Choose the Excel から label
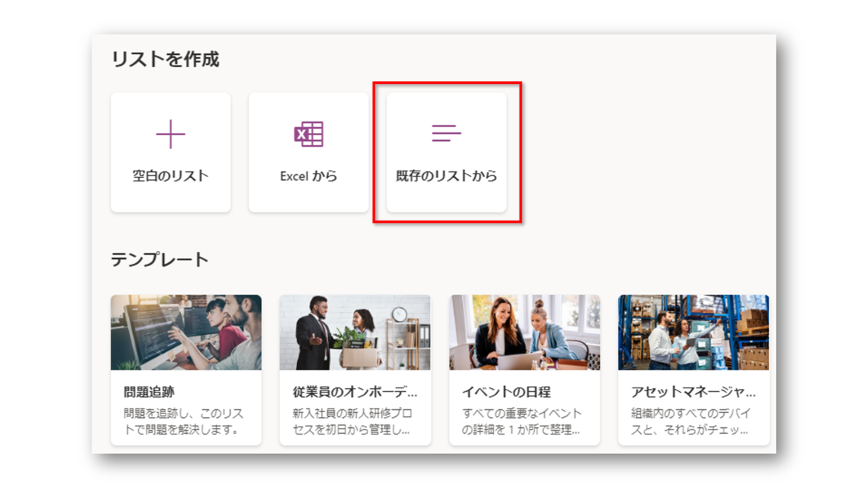Viewport: 868px width, 488px height. click(309, 176)
